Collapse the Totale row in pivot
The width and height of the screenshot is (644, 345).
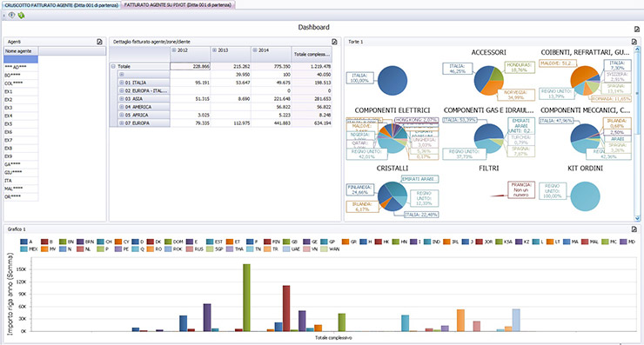113,66
